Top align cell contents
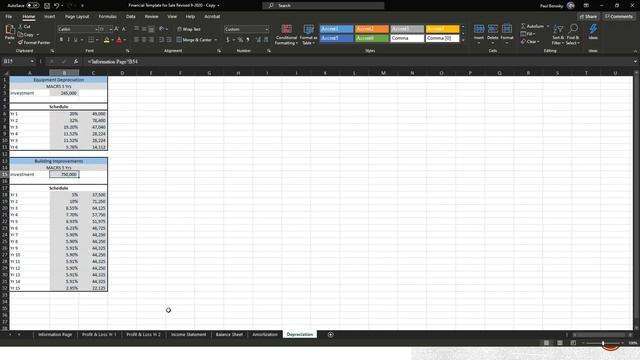 point(136,29)
